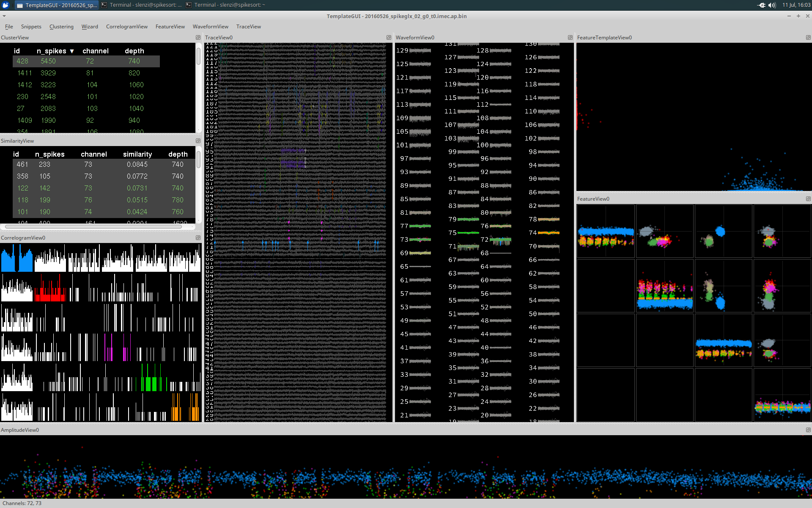Float the FeatureTemplateView0 panel with its dock icon

(808, 38)
